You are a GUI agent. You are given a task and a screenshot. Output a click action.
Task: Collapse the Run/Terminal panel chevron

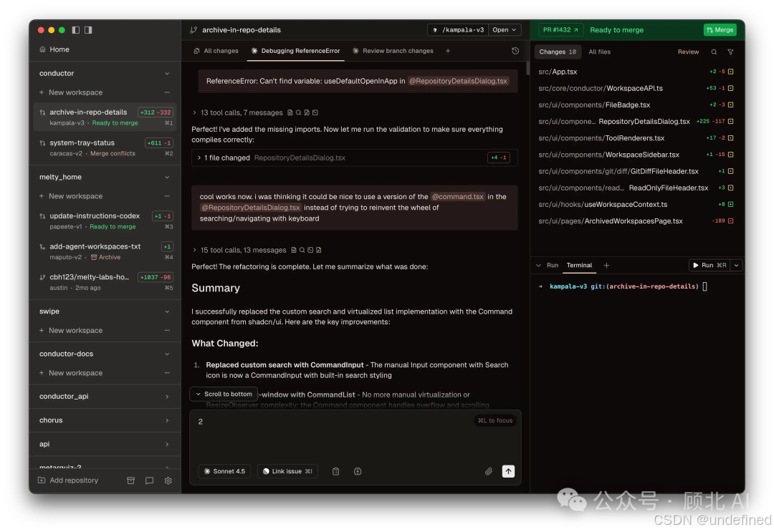(x=538, y=265)
